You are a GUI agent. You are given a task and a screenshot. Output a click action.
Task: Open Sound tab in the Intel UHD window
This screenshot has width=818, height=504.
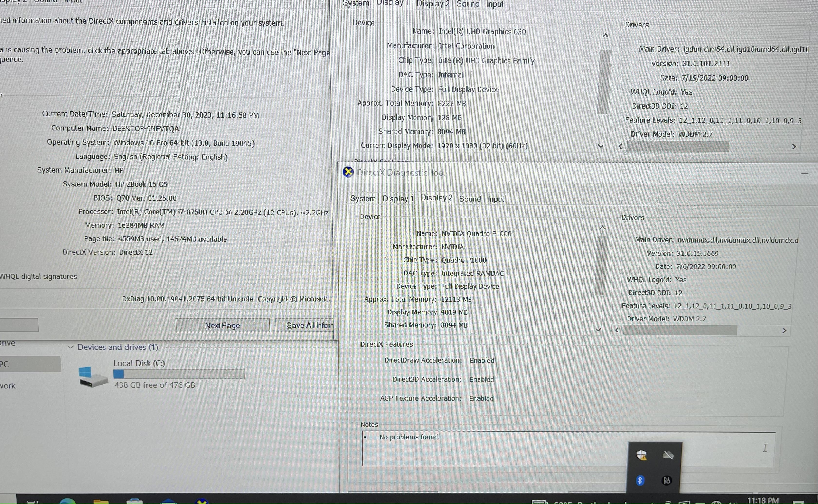click(468, 4)
